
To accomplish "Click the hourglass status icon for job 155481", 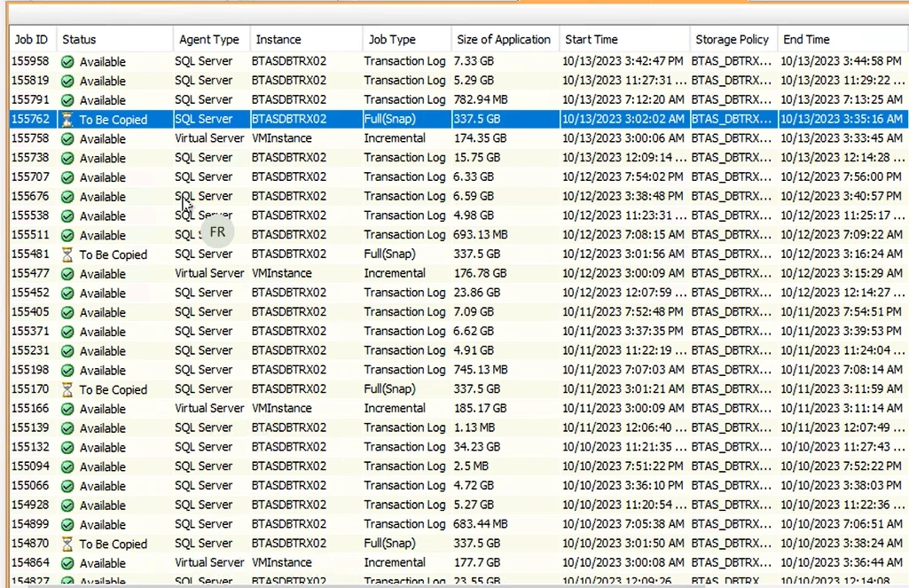I will click(x=67, y=255).
